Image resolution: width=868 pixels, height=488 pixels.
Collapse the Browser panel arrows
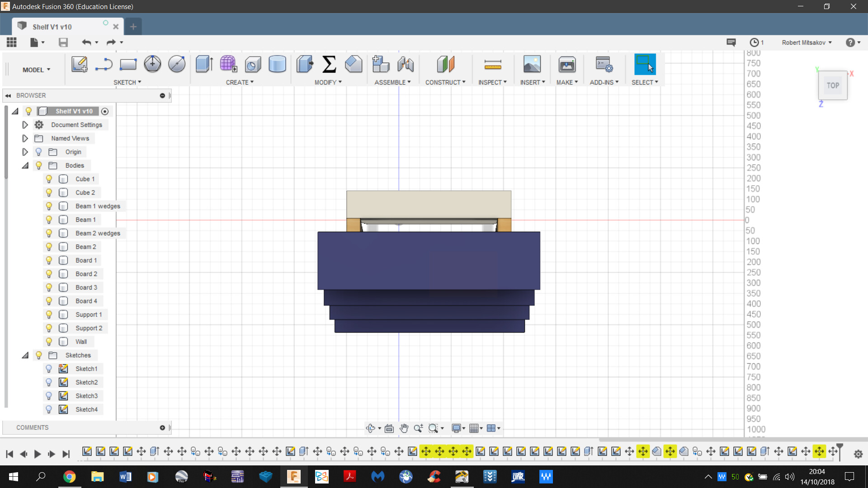point(8,95)
